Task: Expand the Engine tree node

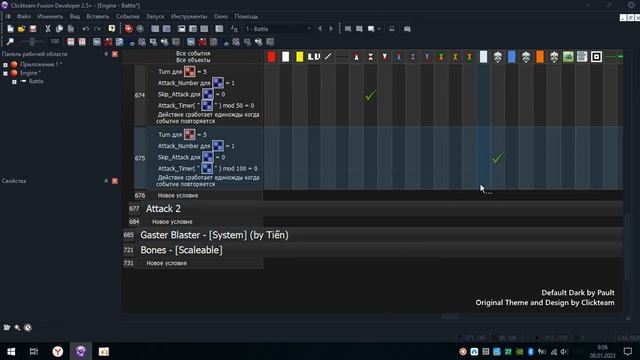Action: (x=5, y=73)
